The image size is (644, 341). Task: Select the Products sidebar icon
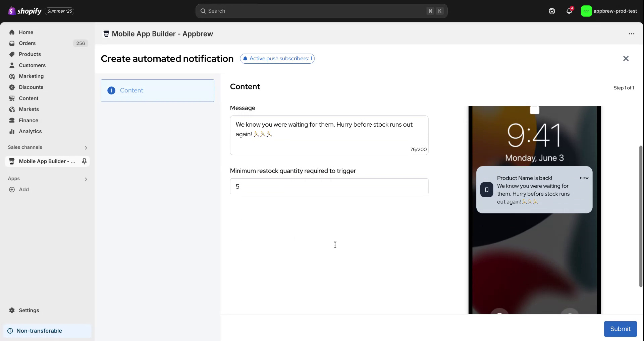pos(12,54)
